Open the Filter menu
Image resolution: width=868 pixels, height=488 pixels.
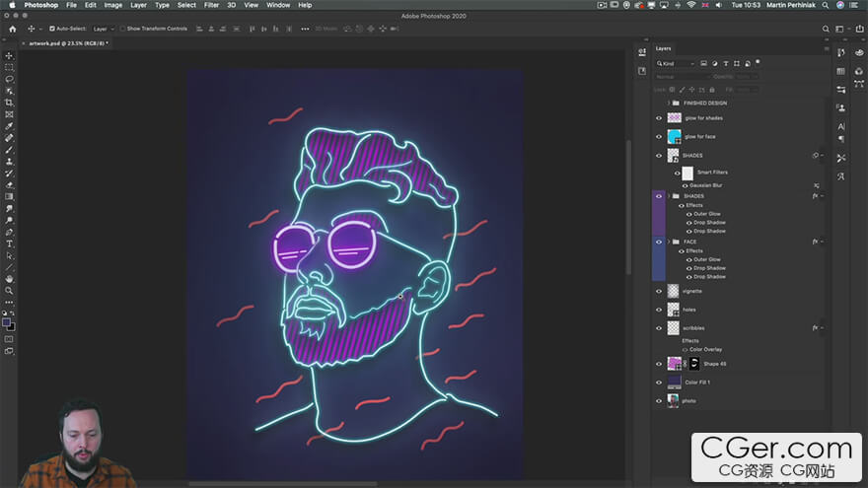click(x=211, y=5)
